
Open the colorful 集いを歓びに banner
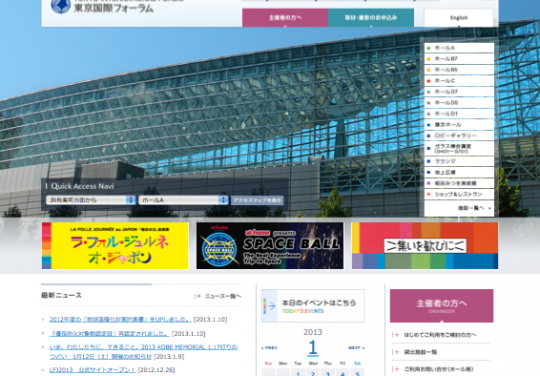(425, 246)
